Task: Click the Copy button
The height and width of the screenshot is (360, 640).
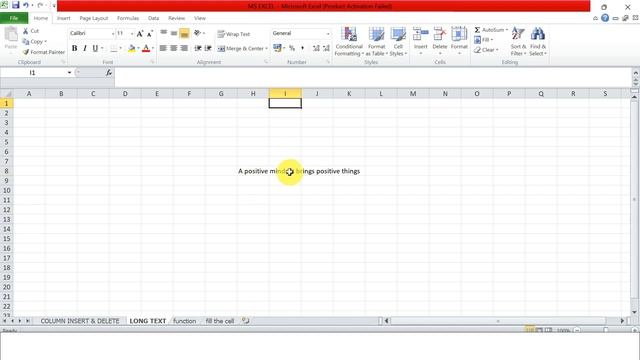Action: (34, 42)
